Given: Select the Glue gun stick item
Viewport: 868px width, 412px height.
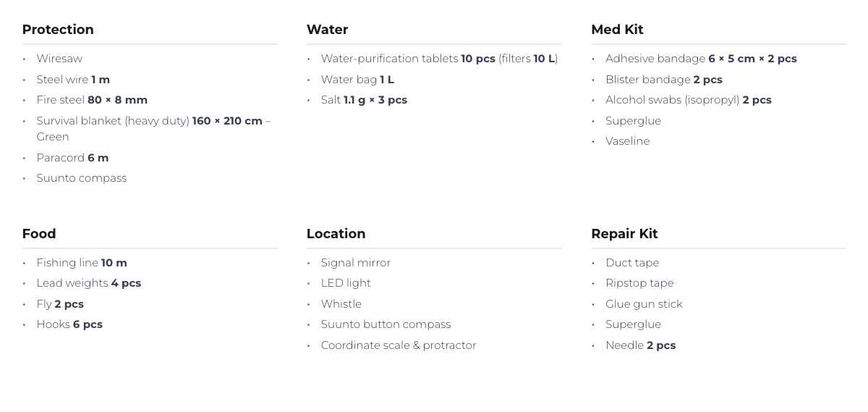Looking at the screenshot, I should coord(644,304).
